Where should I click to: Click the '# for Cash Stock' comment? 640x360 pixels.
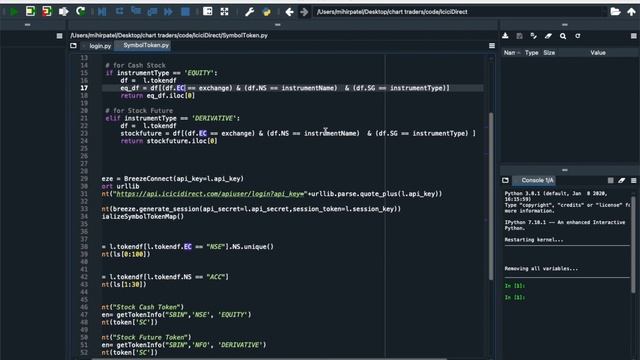136,65
